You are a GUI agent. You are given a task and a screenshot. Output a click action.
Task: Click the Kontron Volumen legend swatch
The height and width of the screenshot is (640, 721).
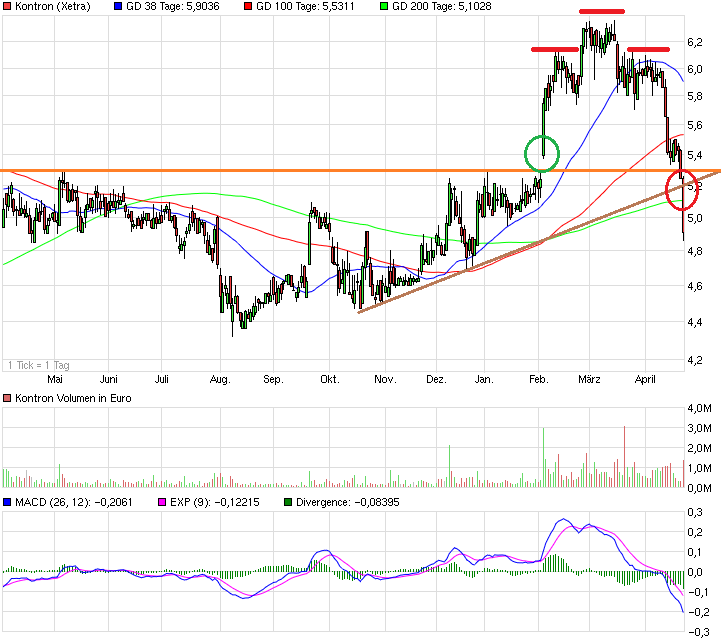point(7,398)
